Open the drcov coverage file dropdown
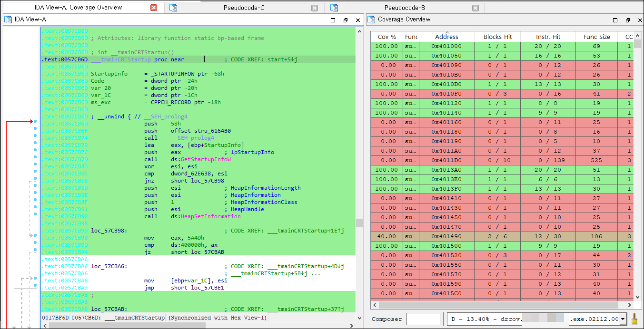 [622, 319]
